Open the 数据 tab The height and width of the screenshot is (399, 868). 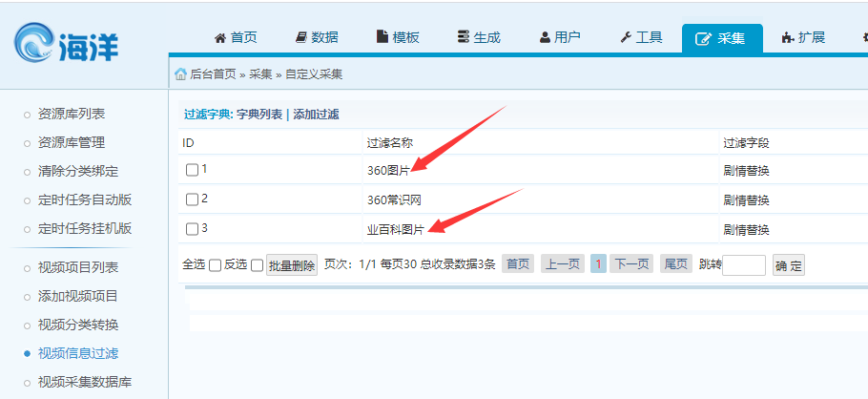(x=317, y=37)
